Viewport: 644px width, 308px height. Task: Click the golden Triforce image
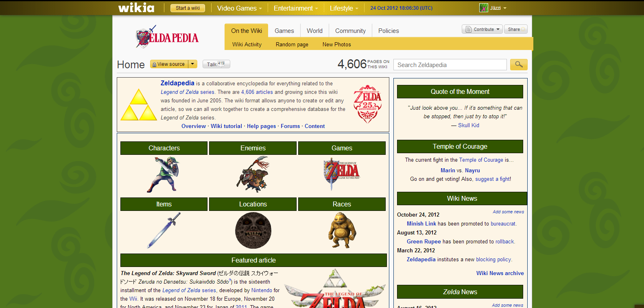point(139,105)
